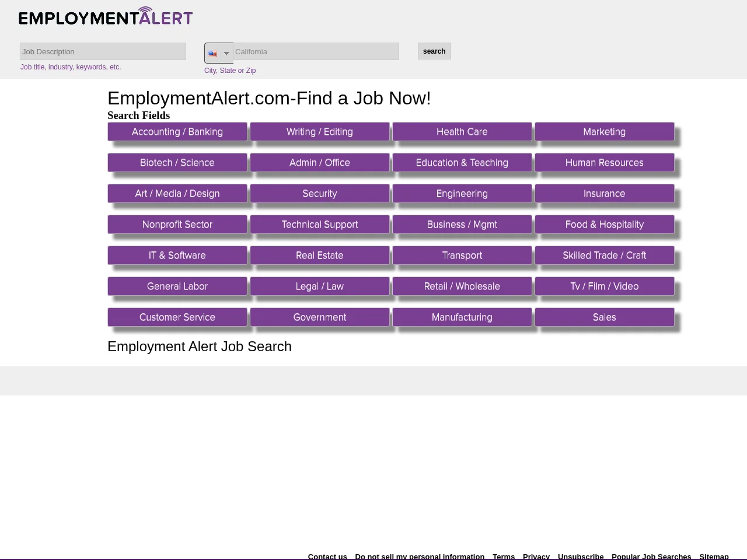Open Nonprofit Sector jobs
The width and height of the screenshot is (747, 560).
177,225
